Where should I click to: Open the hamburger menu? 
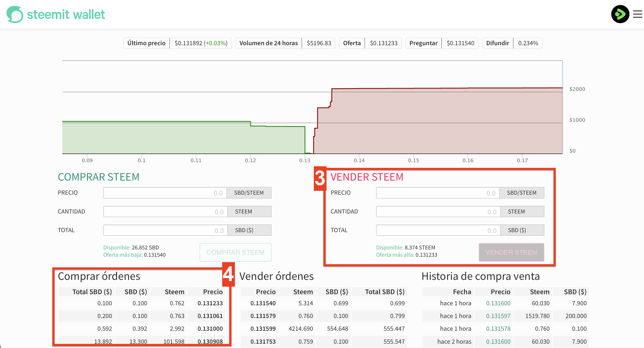[637, 14]
